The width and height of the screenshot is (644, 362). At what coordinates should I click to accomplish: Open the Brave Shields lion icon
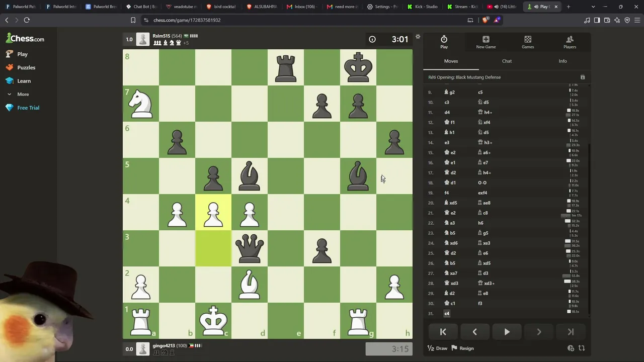485,20
